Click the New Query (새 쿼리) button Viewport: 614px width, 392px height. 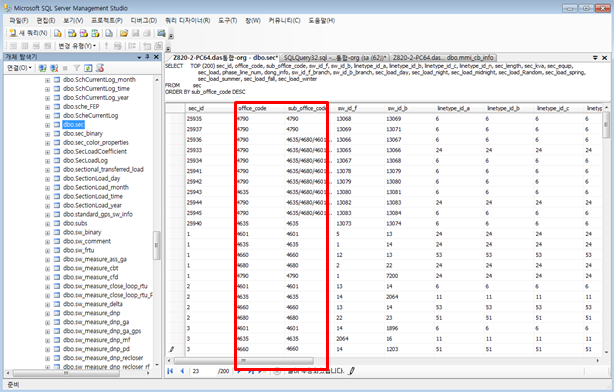28,33
